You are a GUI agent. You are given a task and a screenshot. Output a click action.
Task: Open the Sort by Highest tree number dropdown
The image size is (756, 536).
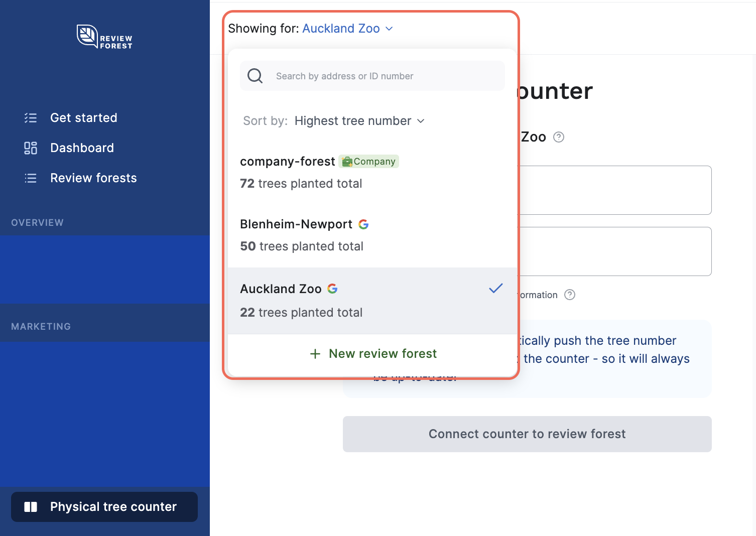click(x=359, y=121)
